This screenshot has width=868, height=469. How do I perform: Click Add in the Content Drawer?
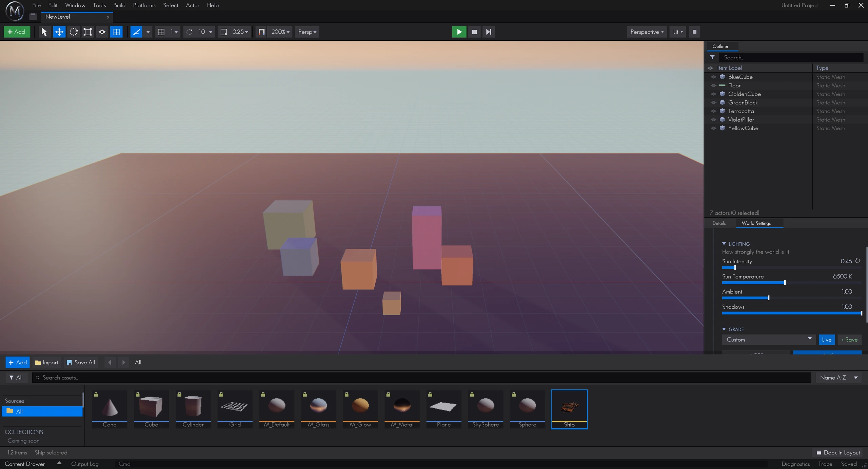coord(18,362)
